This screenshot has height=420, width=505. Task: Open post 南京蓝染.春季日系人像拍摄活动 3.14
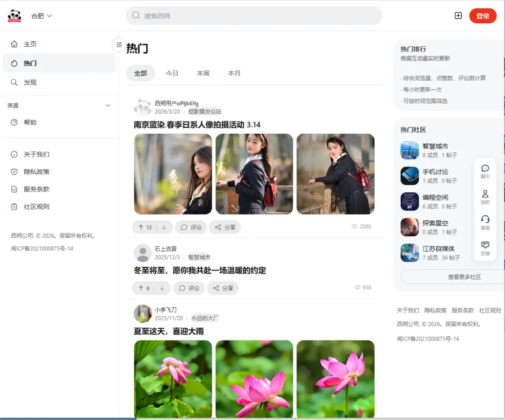197,125
